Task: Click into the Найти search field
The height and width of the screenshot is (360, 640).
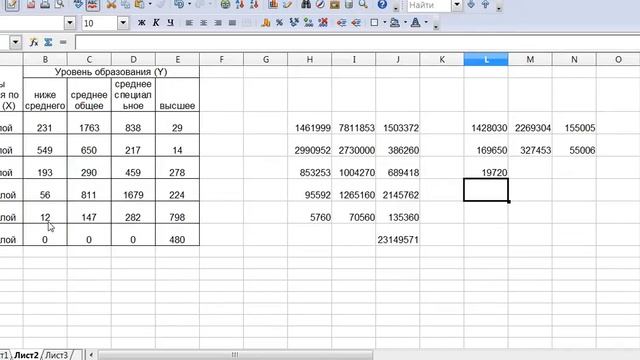Action: click(x=429, y=5)
